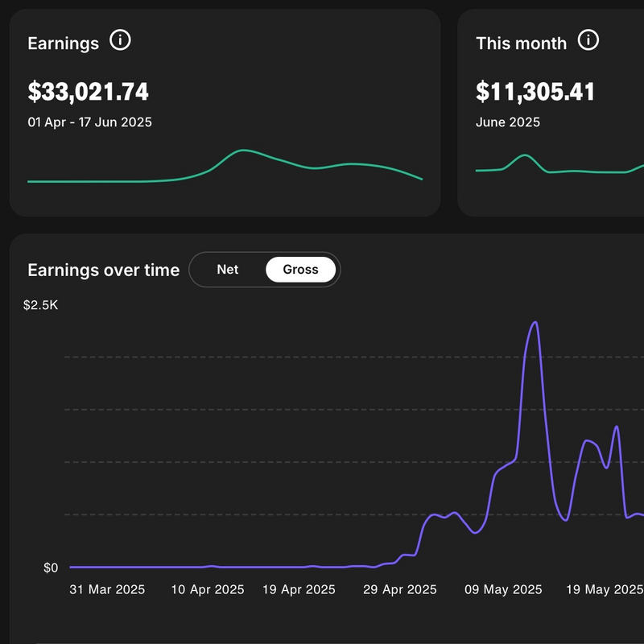Click the June 2025 period label
The image size is (644, 644).
508,122
